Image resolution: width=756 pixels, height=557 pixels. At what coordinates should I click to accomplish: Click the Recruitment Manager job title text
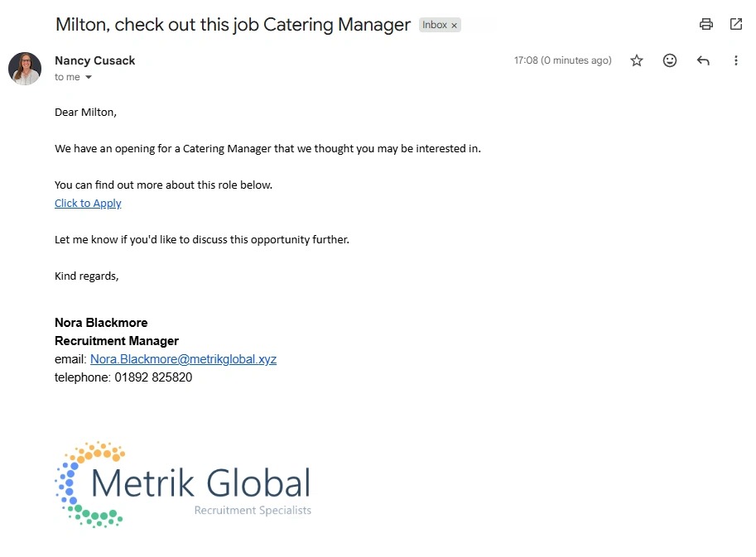(117, 341)
